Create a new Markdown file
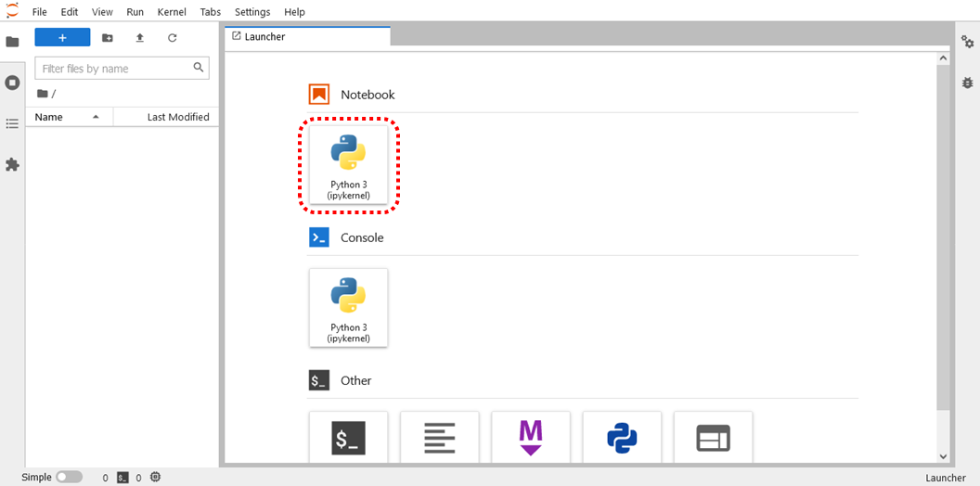This screenshot has height=486, width=980. click(x=530, y=438)
